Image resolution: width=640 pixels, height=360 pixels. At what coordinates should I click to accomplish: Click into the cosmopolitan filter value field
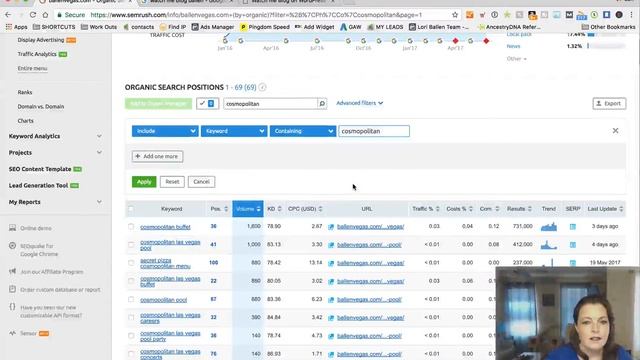[x=374, y=131]
